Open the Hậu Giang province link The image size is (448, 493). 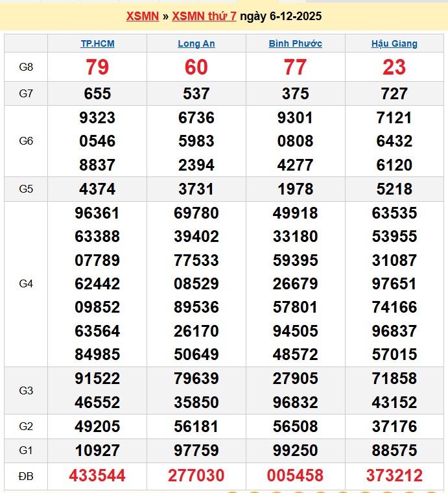pos(394,43)
